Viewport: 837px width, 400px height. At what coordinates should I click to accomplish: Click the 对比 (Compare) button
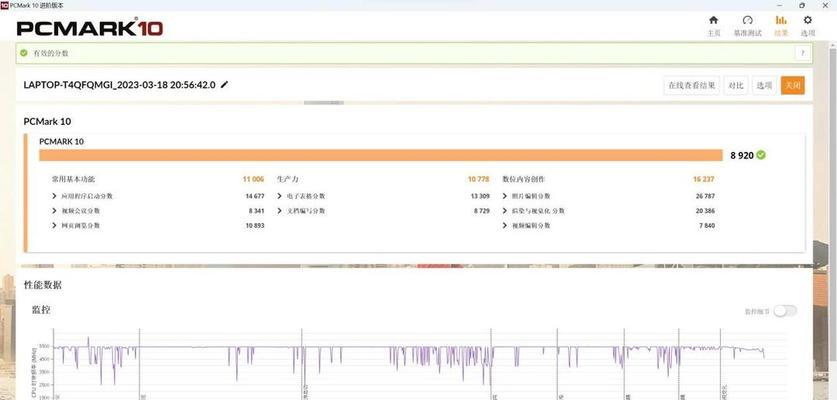[x=736, y=85]
